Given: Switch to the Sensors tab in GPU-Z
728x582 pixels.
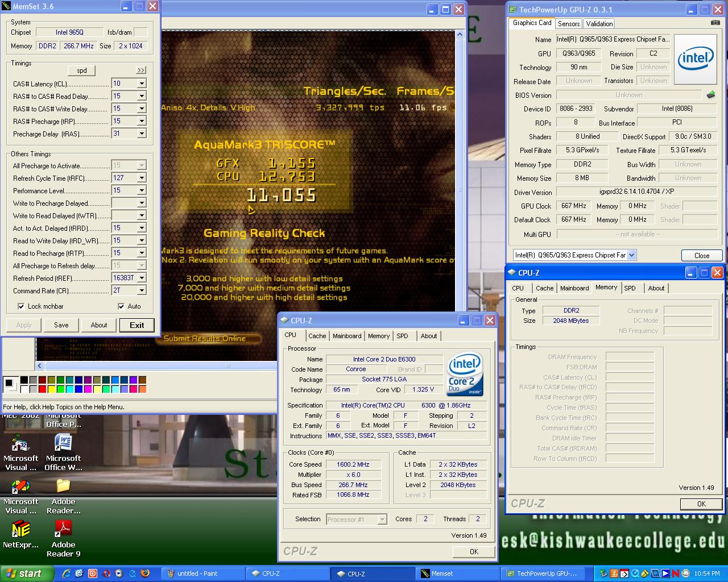Looking at the screenshot, I should tap(569, 23).
